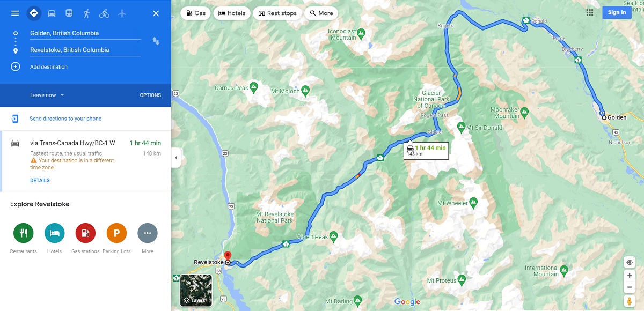Edit the Golden, British Columbia origin field
Screen dimensions: 644x311
coord(85,33)
